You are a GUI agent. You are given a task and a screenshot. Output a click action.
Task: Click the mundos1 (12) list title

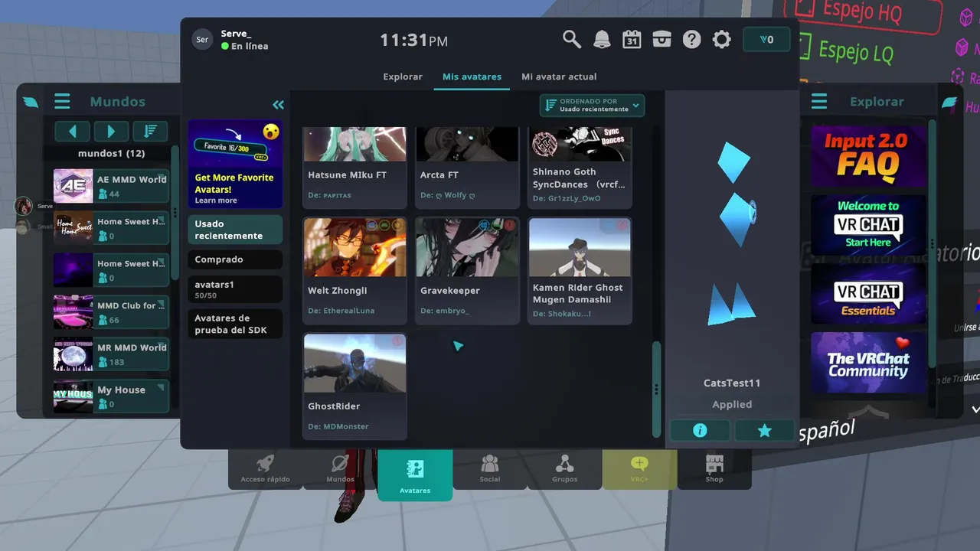(112, 153)
